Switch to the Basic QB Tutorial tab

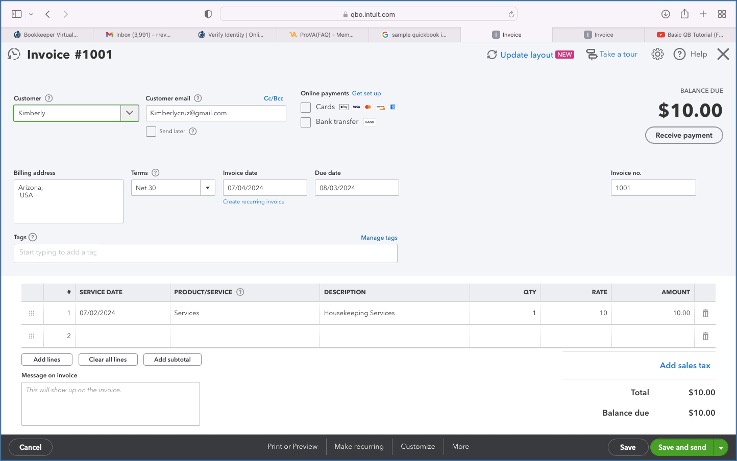tap(690, 35)
